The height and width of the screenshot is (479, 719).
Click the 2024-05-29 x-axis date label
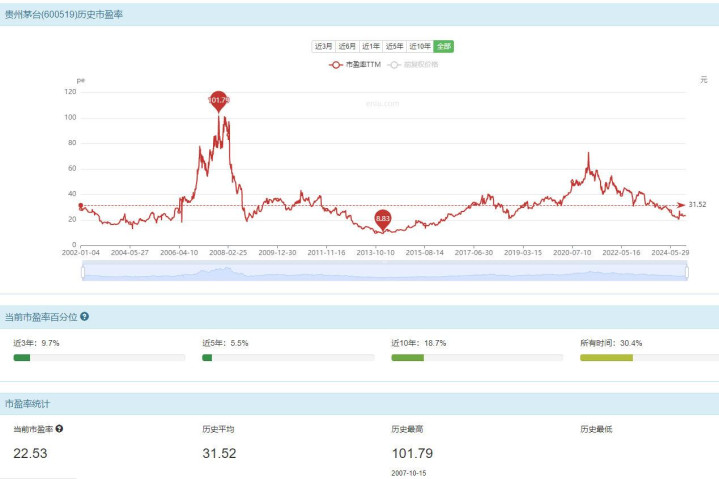coord(670,253)
